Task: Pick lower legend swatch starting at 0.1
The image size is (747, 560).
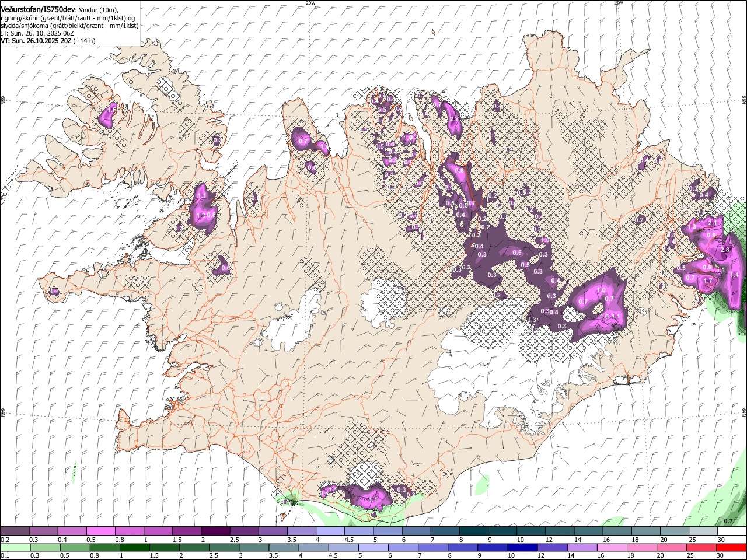Action: pos(15,547)
